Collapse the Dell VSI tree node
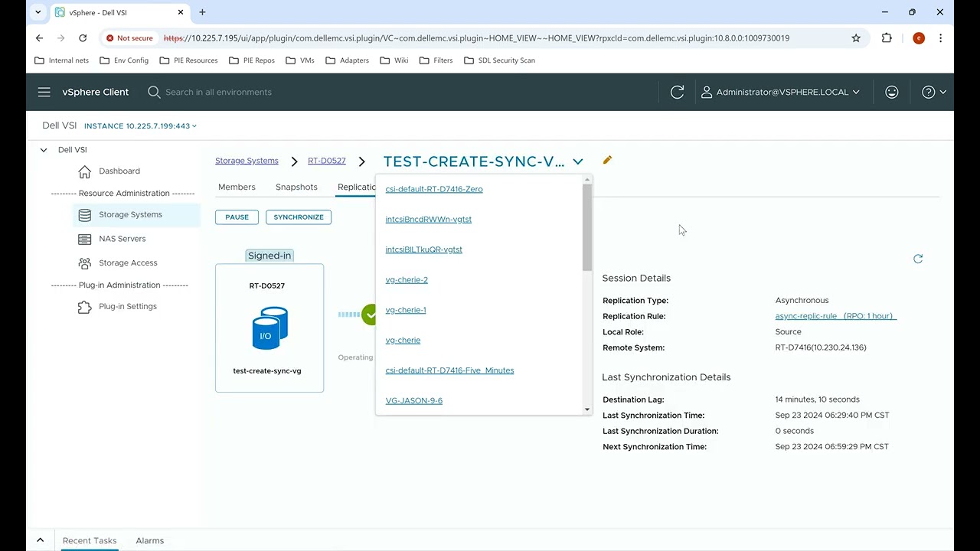Image resolution: width=980 pixels, height=551 pixels. click(x=44, y=150)
